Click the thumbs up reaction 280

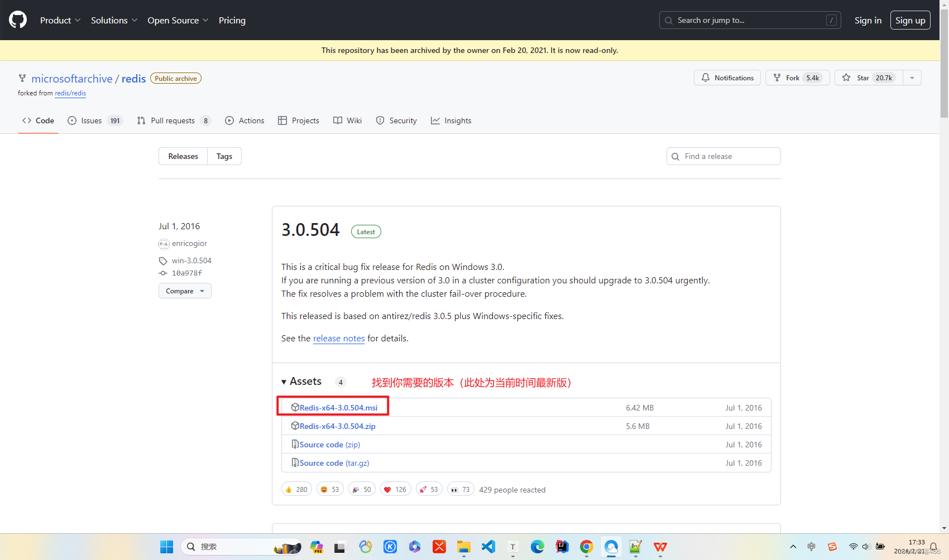[x=296, y=489]
